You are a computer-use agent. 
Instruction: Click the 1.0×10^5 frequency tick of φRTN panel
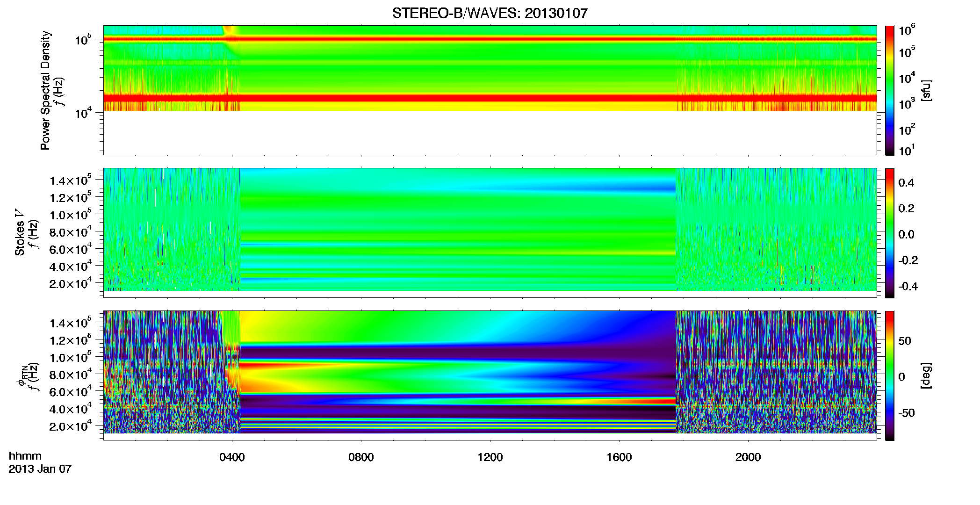click(71, 357)
